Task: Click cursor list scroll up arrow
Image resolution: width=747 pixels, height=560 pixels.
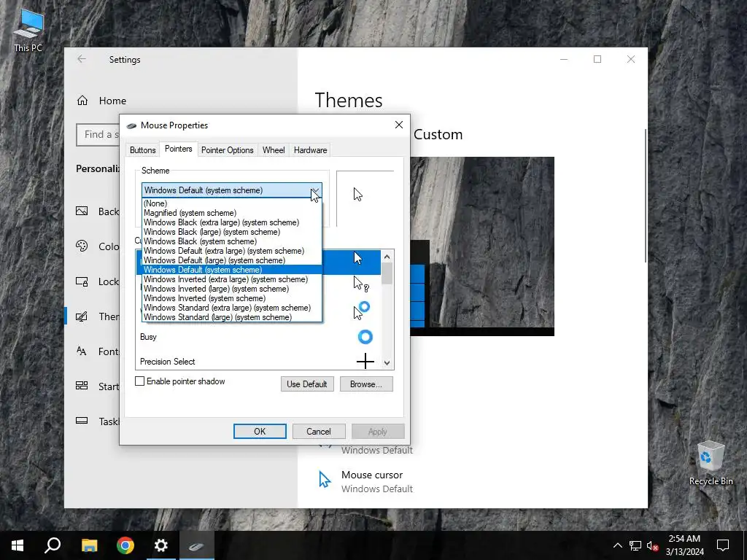Action: coord(387,257)
